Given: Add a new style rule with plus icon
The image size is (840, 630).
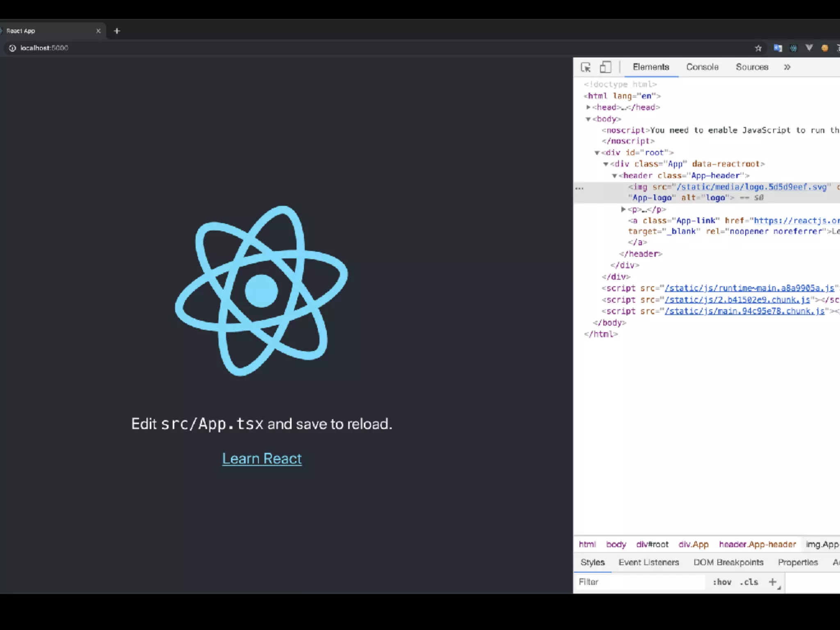Looking at the screenshot, I should click(773, 582).
